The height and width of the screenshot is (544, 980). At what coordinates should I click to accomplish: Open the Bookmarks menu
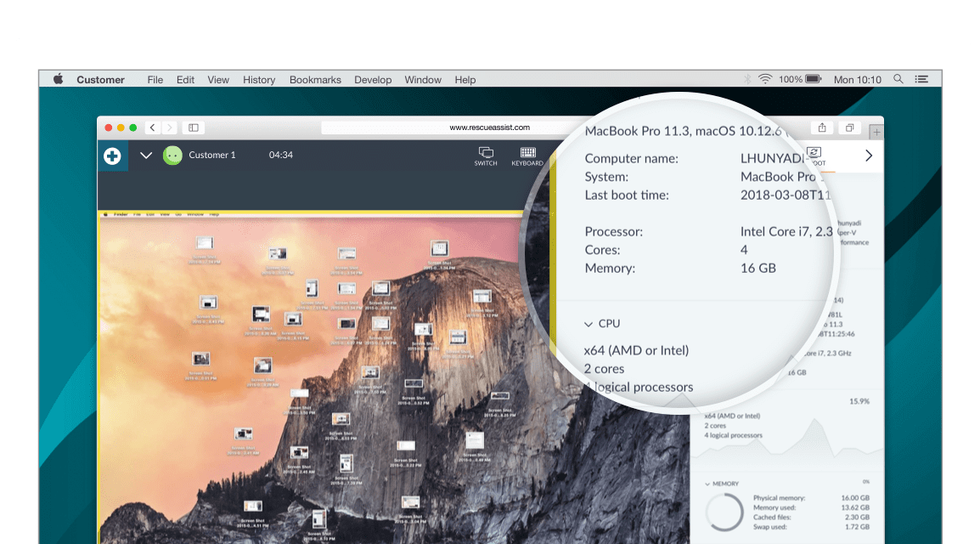tap(315, 80)
